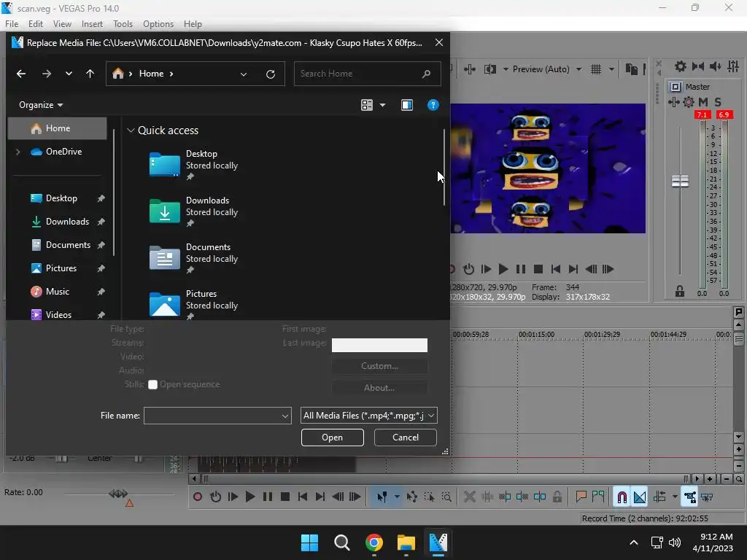Open the Overlays grid dropdown arrow

pos(611,69)
